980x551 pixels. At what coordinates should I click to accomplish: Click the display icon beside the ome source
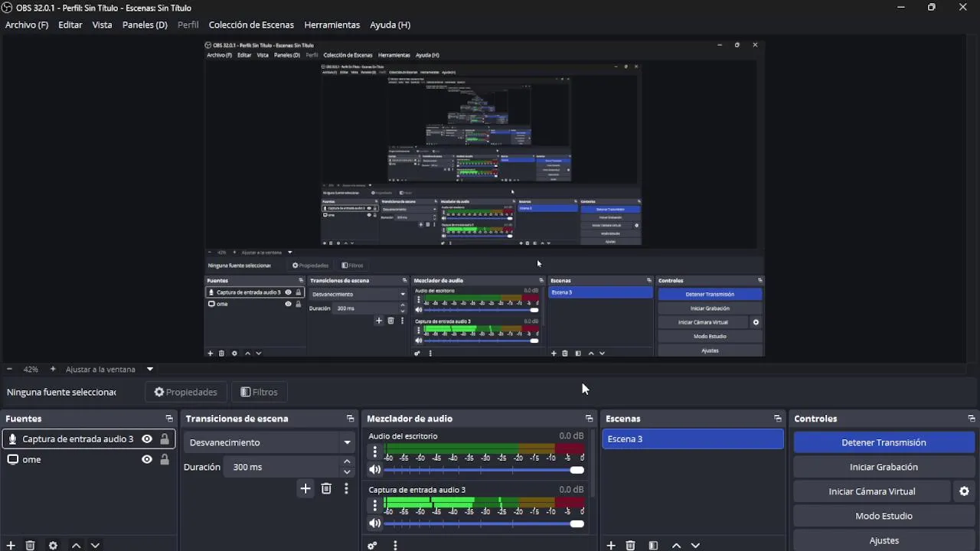point(12,459)
